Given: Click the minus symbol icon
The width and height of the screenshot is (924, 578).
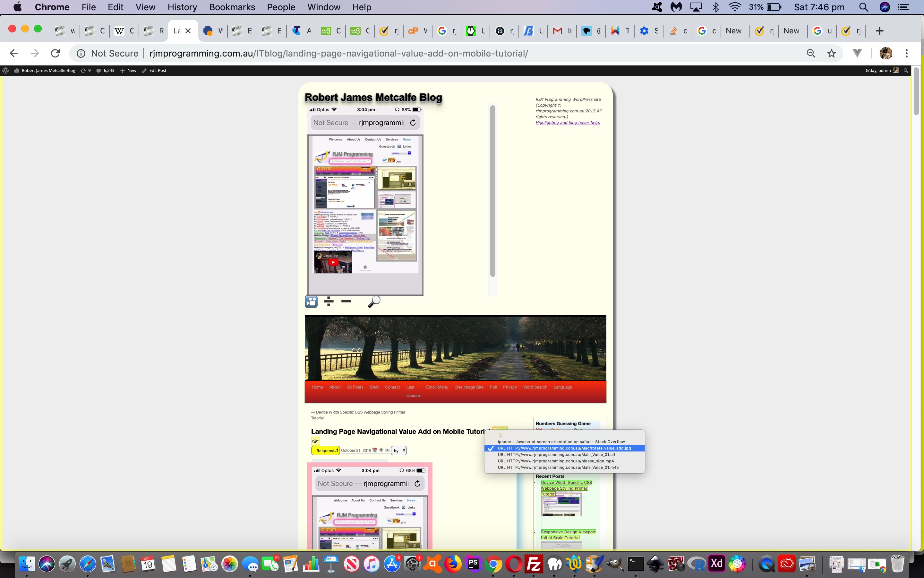Looking at the screenshot, I should [346, 302].
